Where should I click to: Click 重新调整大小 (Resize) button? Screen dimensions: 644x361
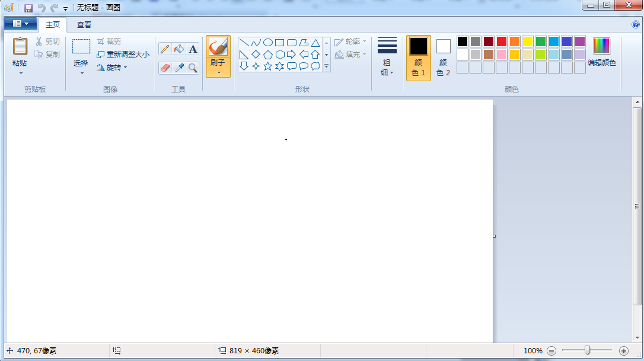click(x=123, y=54)
